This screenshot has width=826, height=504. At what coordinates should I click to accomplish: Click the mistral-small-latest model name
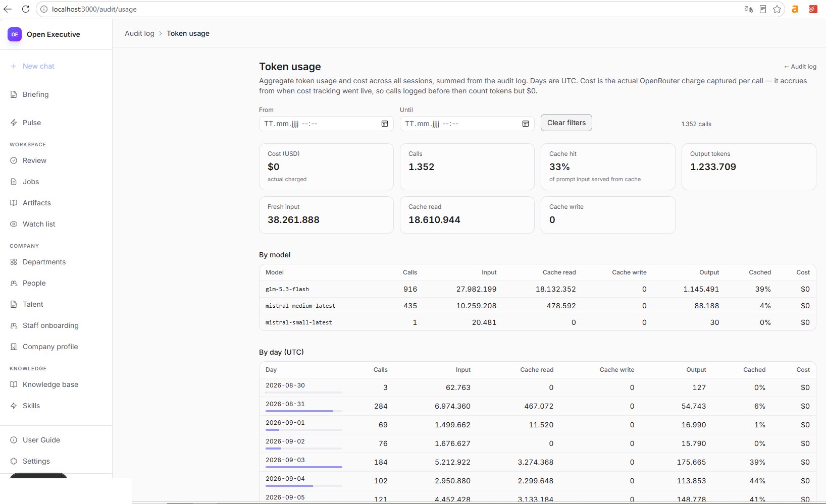[299, 322]
